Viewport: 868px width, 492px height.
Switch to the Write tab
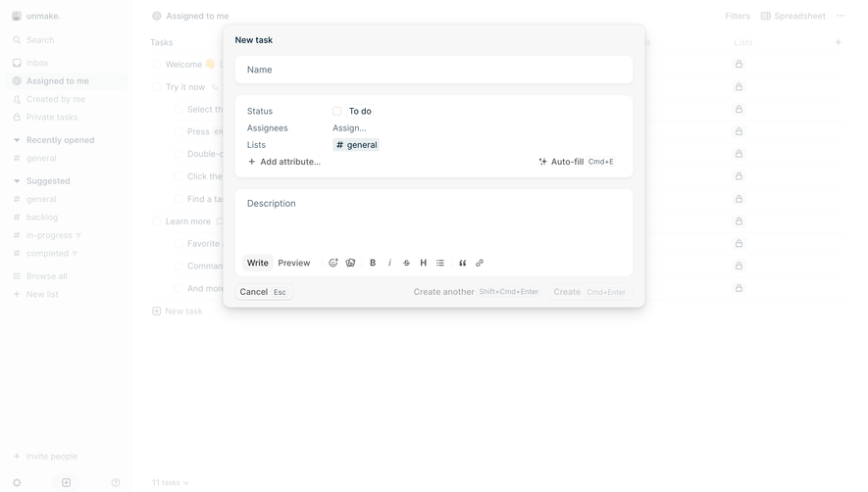[x=257, y=263]
